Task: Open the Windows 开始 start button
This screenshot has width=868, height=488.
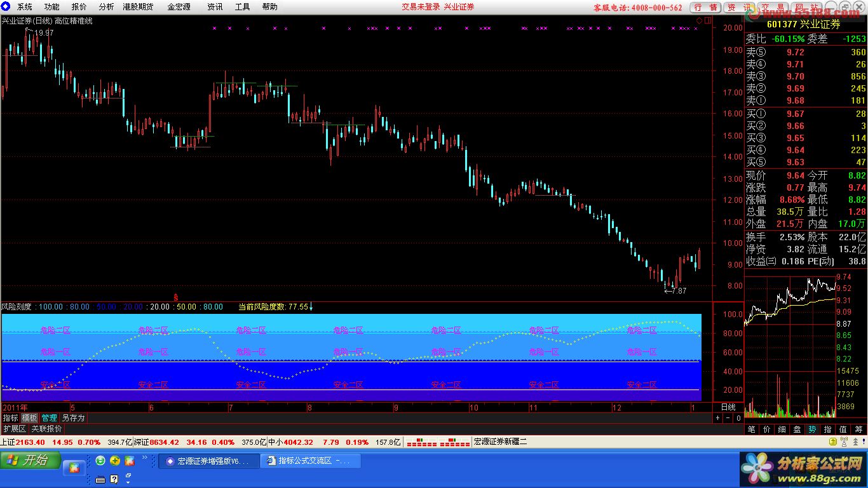Action: click(x=31, y=460)
